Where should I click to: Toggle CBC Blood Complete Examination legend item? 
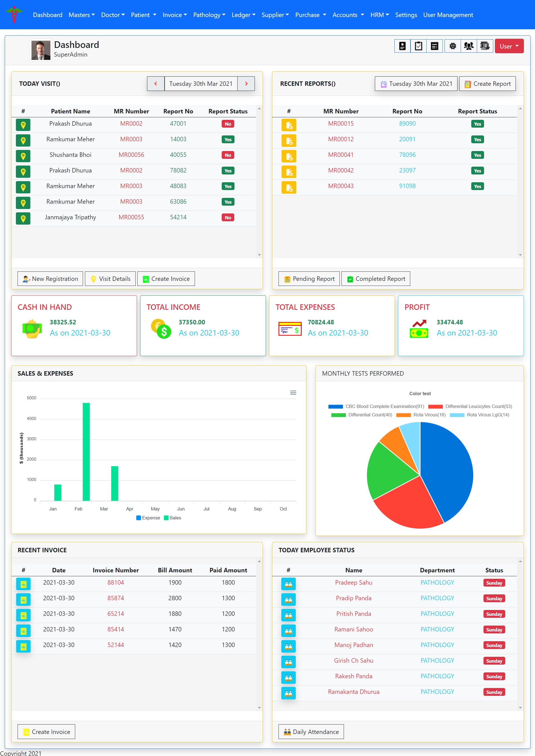[376, 406]
